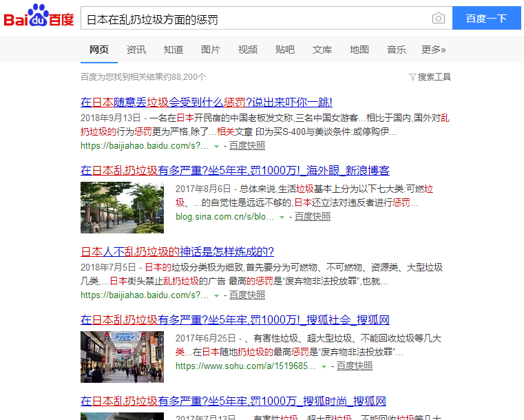Focus the search input field
524x420 pixels.
pyautogui.click(x=266, y=18)
